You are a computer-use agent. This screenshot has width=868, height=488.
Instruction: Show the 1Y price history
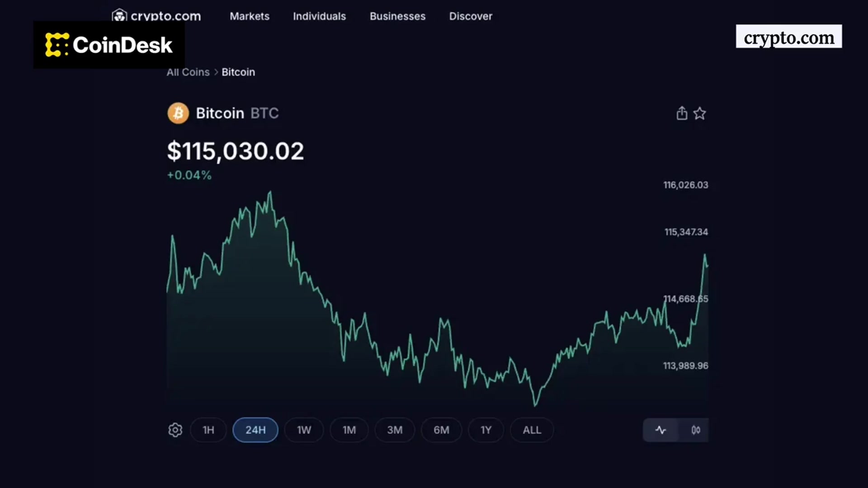point(486,430)
